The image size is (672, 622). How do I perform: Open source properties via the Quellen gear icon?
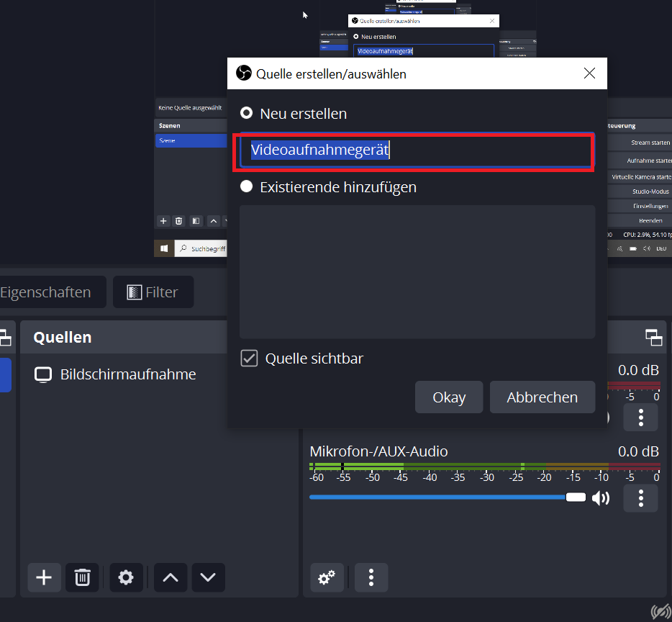coord(126,577)
